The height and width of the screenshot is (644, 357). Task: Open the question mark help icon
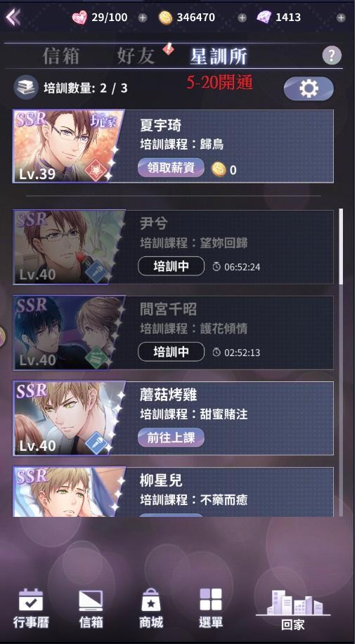point(332,55)
